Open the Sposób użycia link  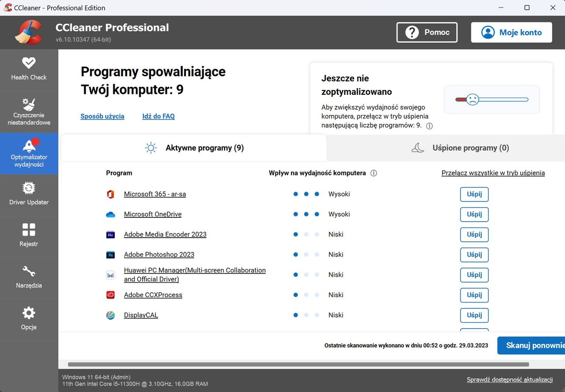pos(102,116)
